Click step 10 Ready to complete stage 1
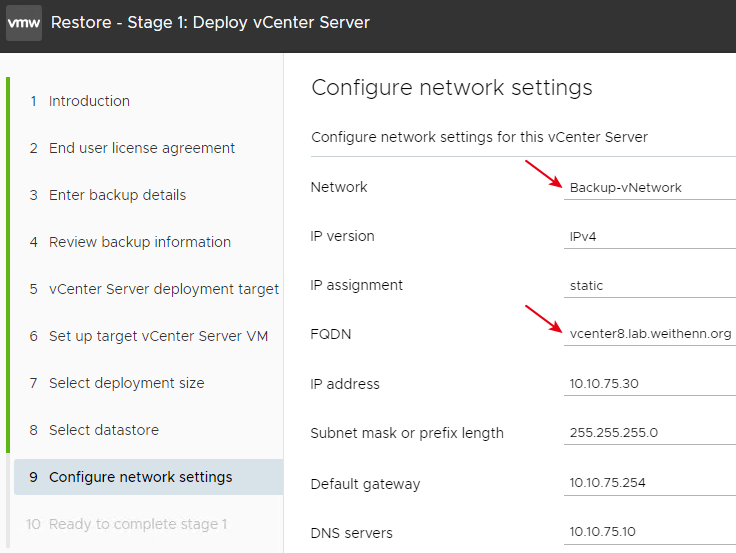Screen dimensions: 736x553 (x=126, y=524)
